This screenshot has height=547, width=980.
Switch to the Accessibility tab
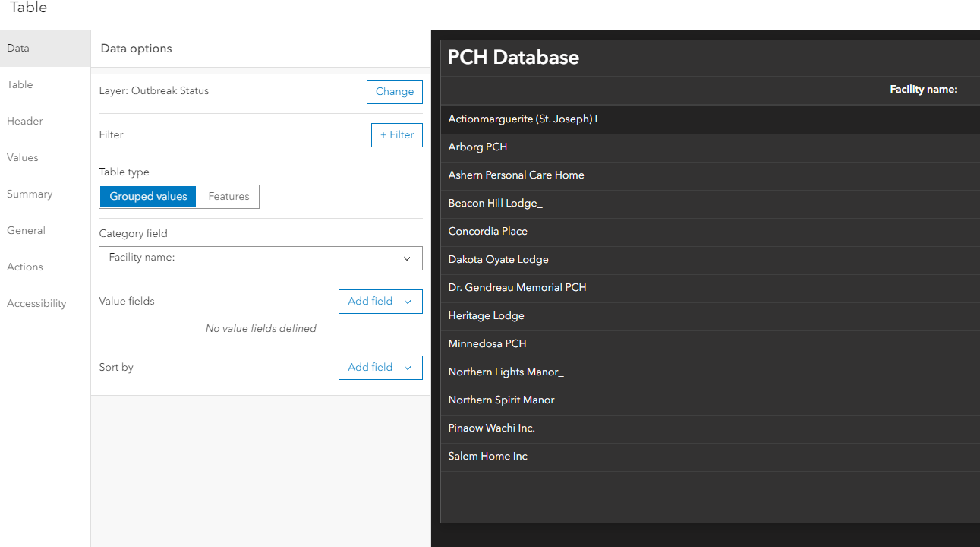[45, 303]
